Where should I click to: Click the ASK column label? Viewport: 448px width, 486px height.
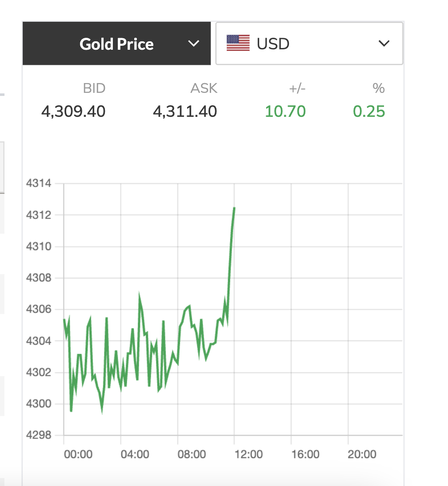click(204, 88)
